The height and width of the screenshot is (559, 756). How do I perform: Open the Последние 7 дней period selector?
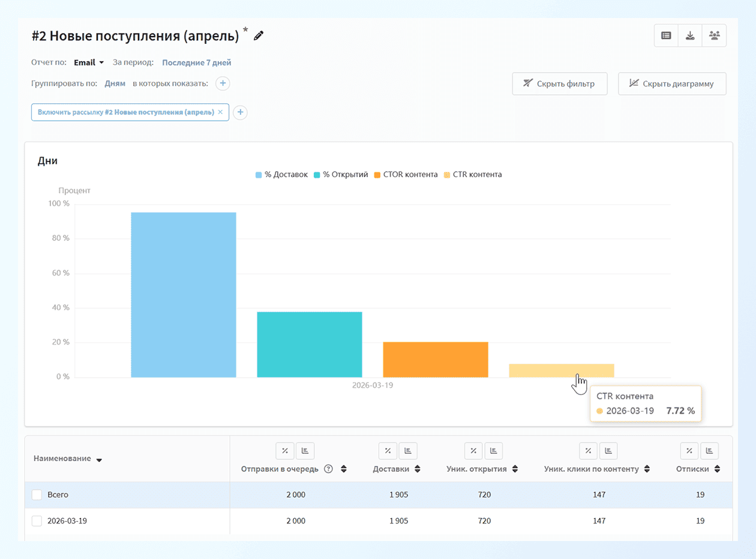tap(196, 62)
